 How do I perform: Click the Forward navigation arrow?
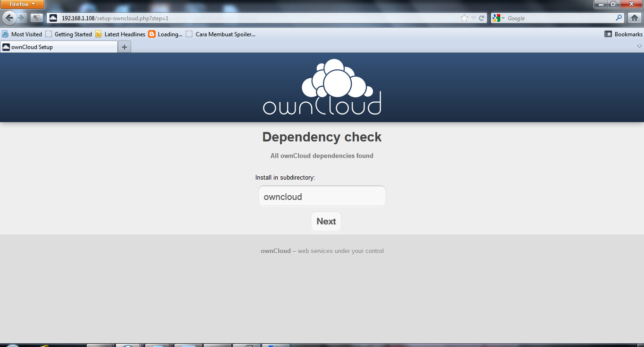point(21,18)
